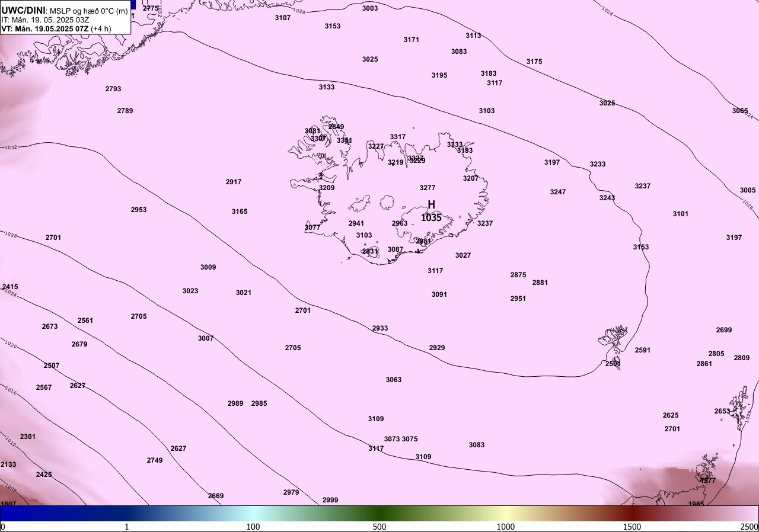The width and height of the screenshot is (759, 532).
Task: Click the height value 3003
Action: 370,8
